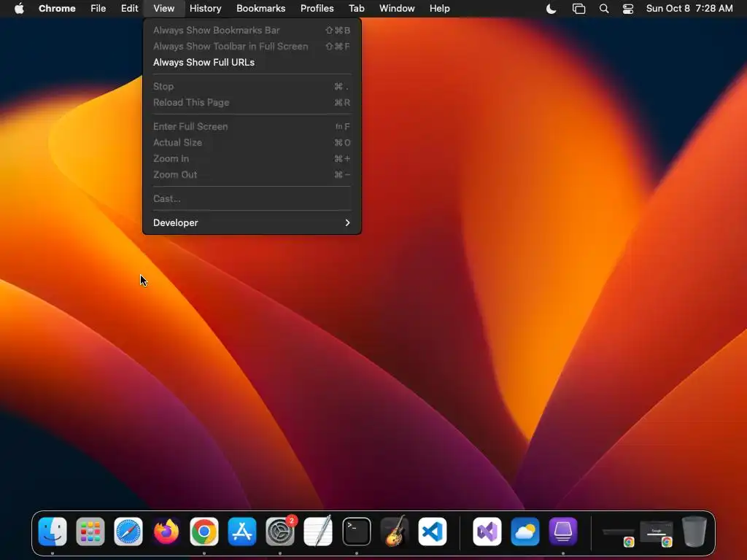This screenshot has height=560, width=747.
Task: Open the cloud weather app in Dock
Action: tap(525, 532)
